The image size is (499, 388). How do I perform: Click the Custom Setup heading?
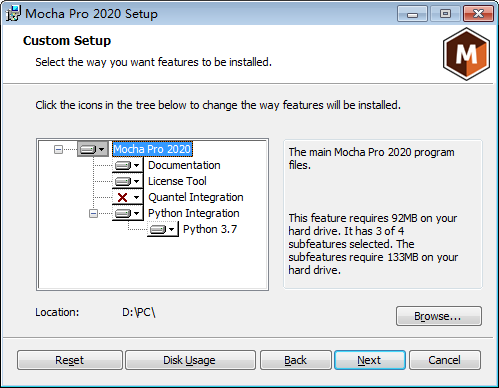pyautogui.click(x=67, y=41)
